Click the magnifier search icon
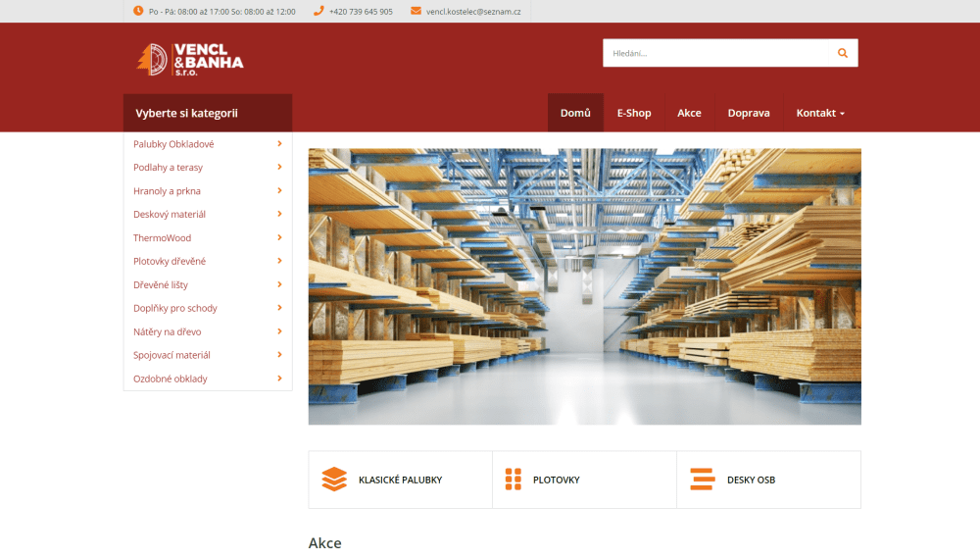 (843, 53)
